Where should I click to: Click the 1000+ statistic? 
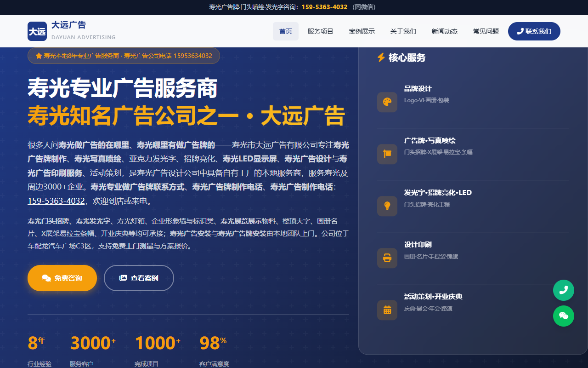coord(158,343)
